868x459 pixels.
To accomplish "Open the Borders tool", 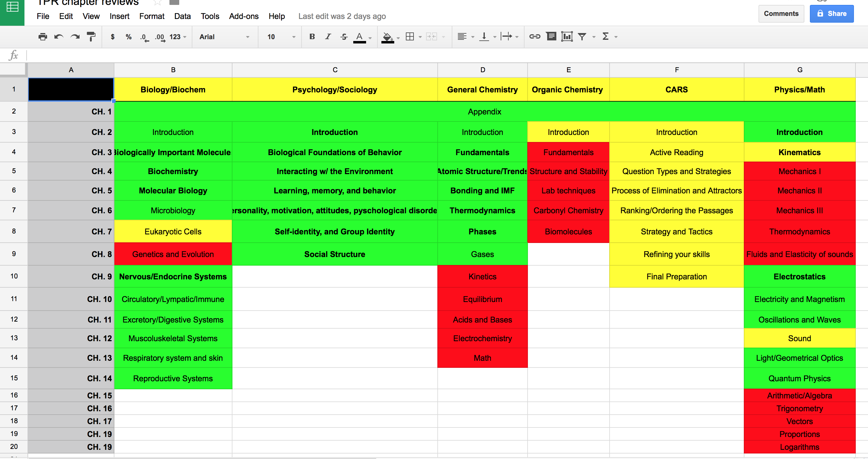I will coord(410,37).
